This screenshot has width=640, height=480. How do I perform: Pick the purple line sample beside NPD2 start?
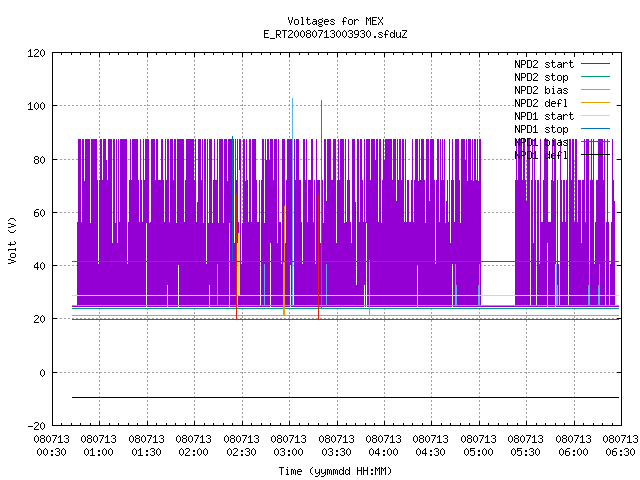tap(596, 64)
